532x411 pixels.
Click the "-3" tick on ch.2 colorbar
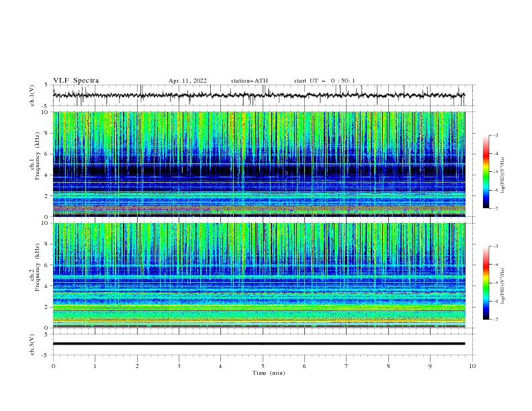[x=496, y=246]
